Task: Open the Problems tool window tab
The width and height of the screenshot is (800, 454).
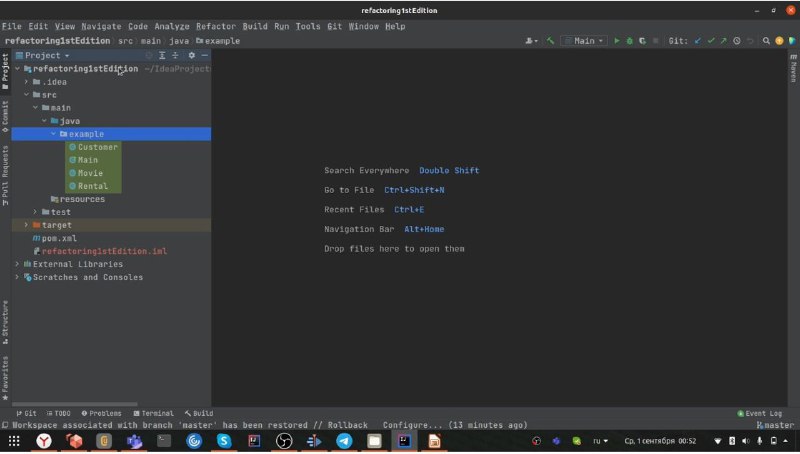Action: [102, 413]
